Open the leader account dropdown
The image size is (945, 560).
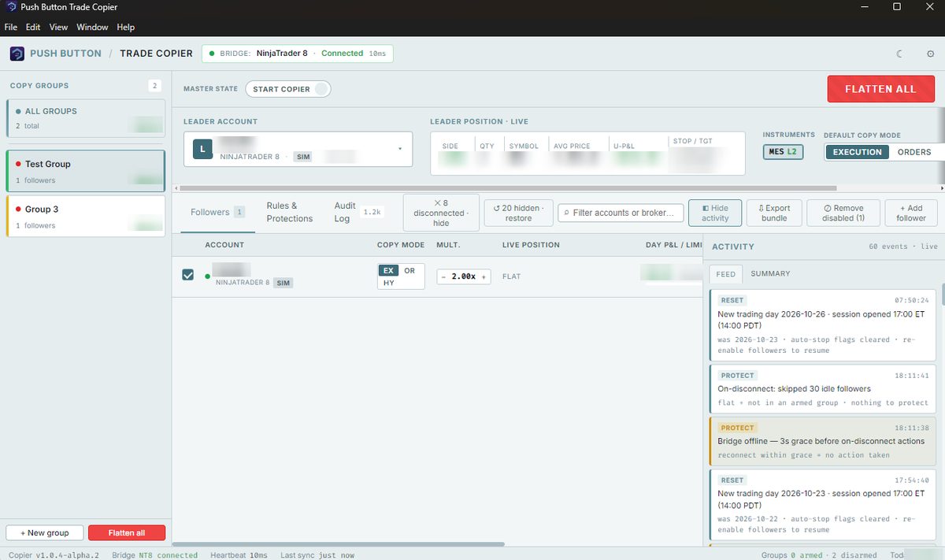[x=298, y=149]
